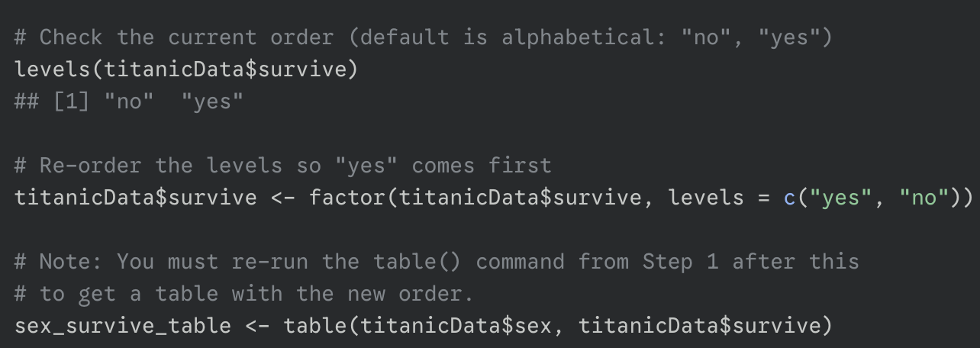Click the "yes" value in the output line
The height and width of the screenshot is (348, 980).
213,101
